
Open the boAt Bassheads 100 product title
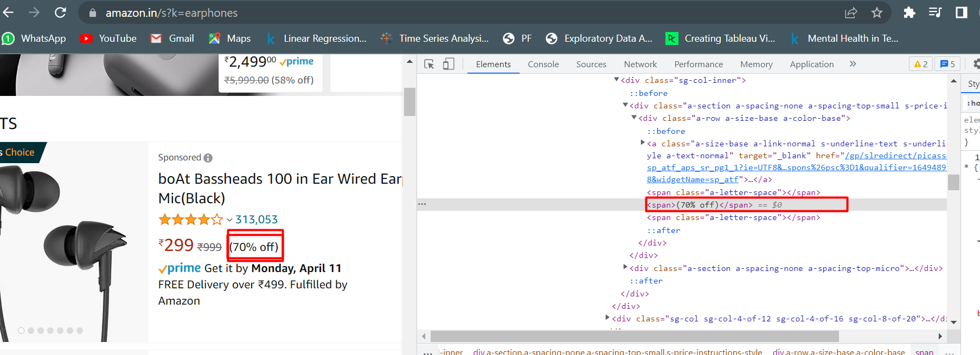pos(280,188)
